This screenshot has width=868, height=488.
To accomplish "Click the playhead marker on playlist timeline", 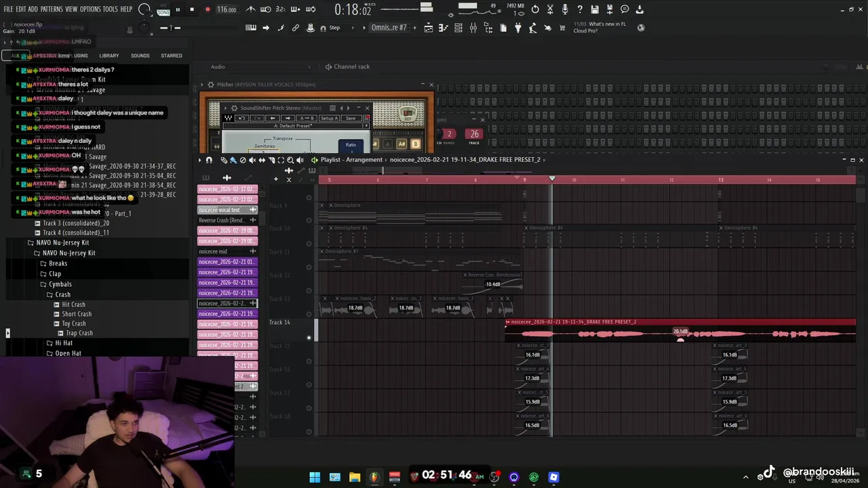I will click(x=552, y=179).
